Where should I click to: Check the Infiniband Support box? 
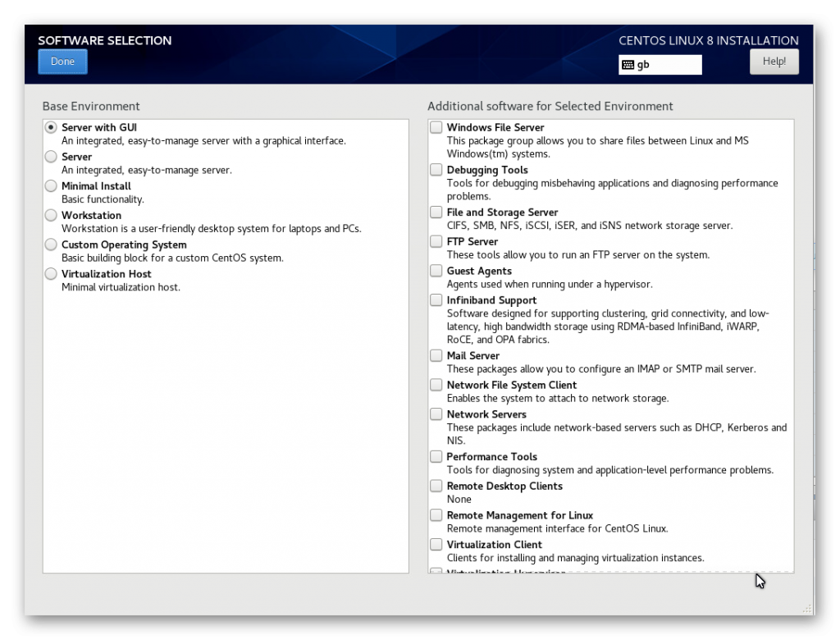436,299
